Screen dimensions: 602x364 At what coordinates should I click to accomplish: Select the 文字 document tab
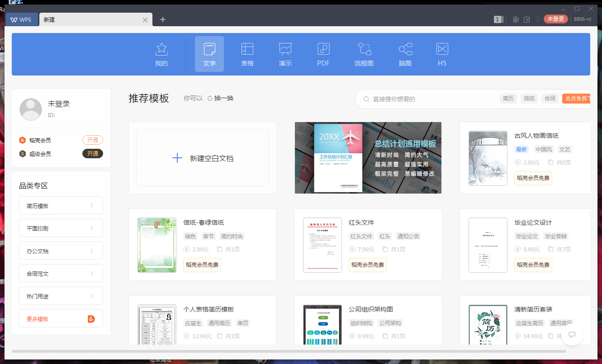coord(209,54)
